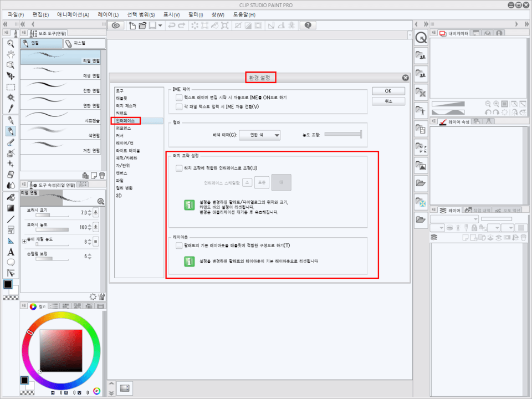The width and height of the screenshot is (532, 399).
Task: Click the Open file icon
Action: pos(142,25)
